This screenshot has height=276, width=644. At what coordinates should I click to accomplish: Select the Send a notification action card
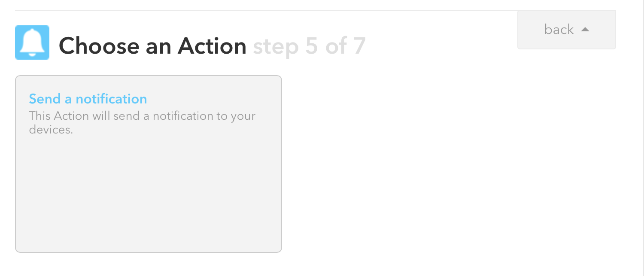pyautogui.click(x=148, y=164)
